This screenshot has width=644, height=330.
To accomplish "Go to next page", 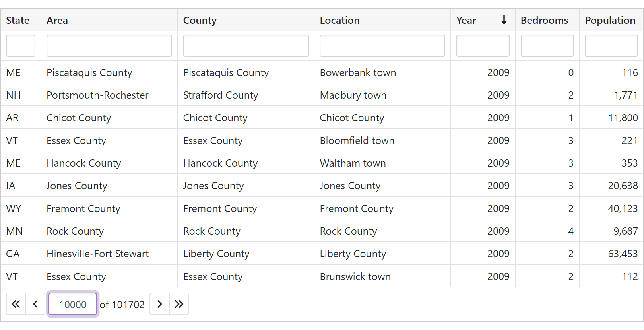I will click(159, 304).
